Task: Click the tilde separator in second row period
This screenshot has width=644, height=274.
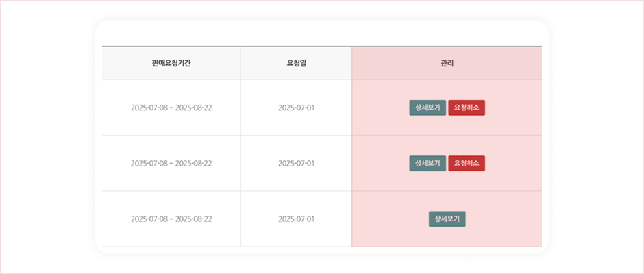Action: point(171,164)
